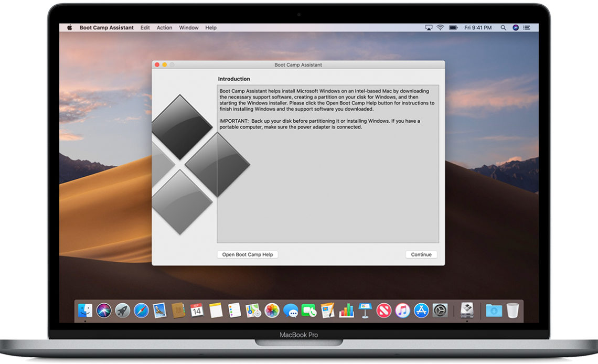Click Open Boot Camp Help button
The width and height of the screenshot is (598, 364).
coord(248,254)
